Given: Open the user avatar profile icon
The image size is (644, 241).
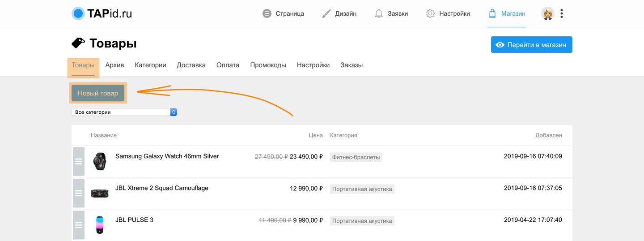Looking at the screenshot, I should coord(547,13).
